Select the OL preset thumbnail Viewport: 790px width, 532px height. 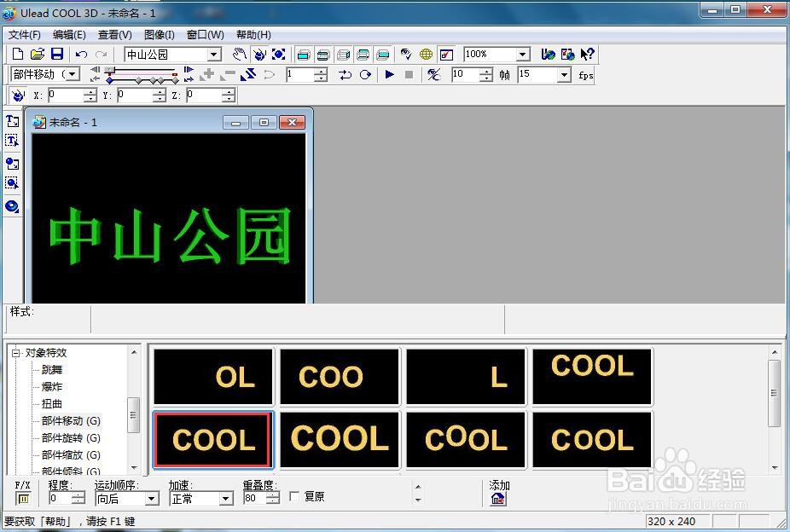tap(213, 376)
